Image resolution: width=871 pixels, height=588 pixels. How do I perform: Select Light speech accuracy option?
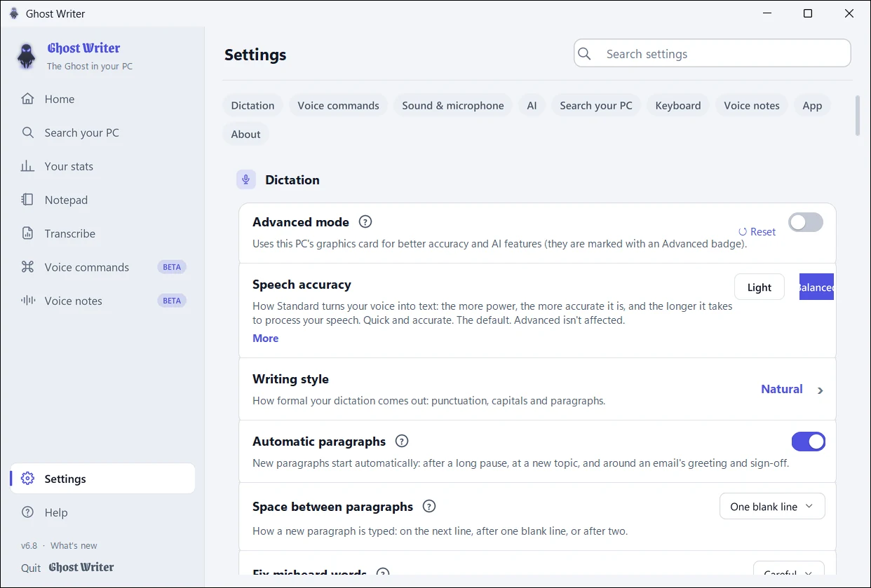[x=759, y=287]
